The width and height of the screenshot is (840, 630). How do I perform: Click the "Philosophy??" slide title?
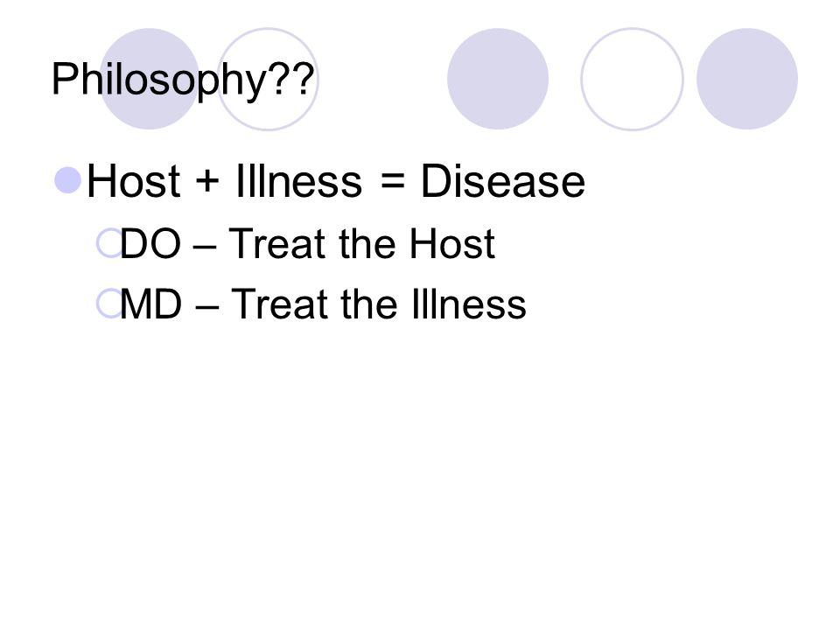183,80
